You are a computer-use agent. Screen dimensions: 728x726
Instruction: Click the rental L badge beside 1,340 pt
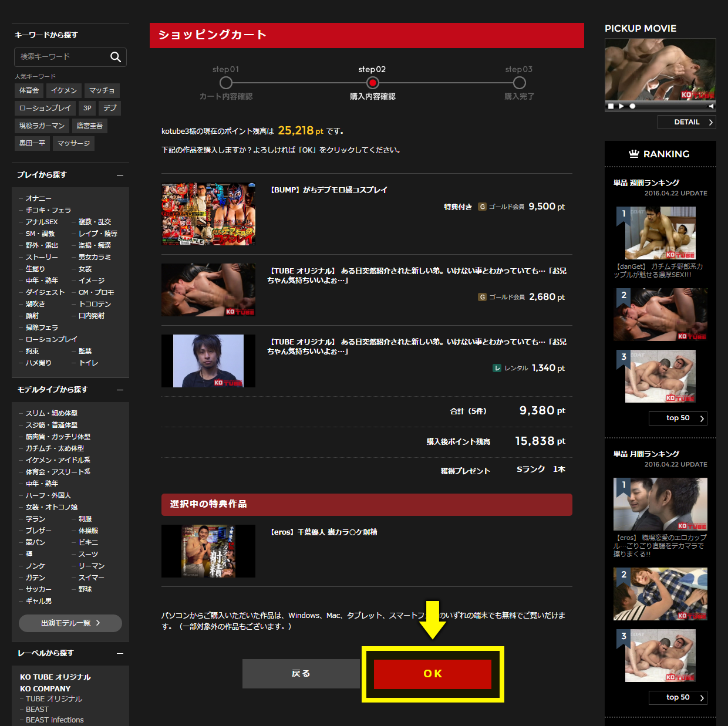(x=497, y=368)
